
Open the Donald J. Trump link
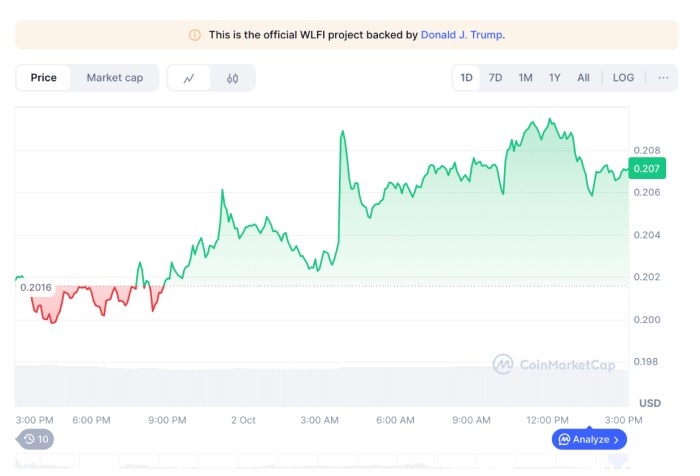pyautogui.click(x=462, y=35)
